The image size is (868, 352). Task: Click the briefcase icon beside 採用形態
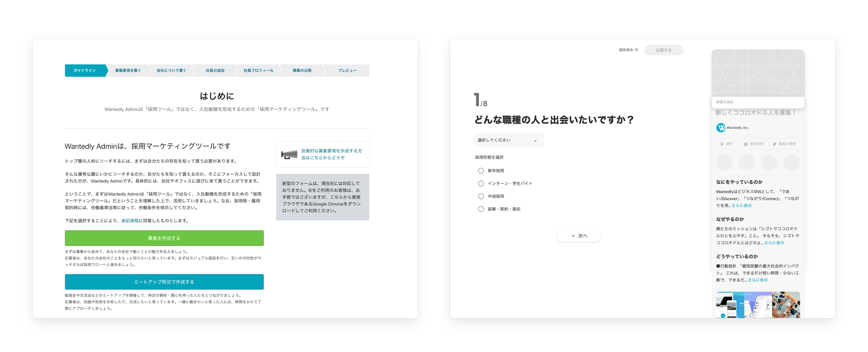pyautogui.click(x=745, y=144)
